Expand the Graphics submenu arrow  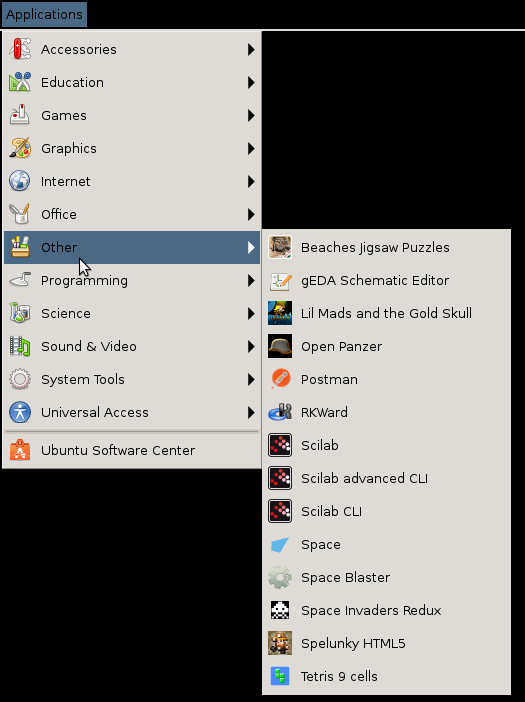251,148
